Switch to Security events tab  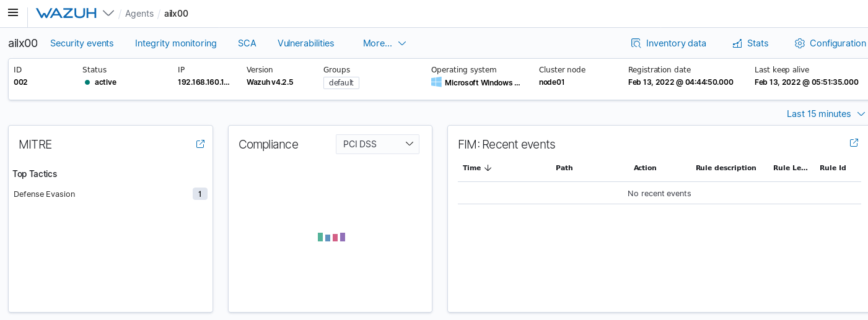pos(82,43)
